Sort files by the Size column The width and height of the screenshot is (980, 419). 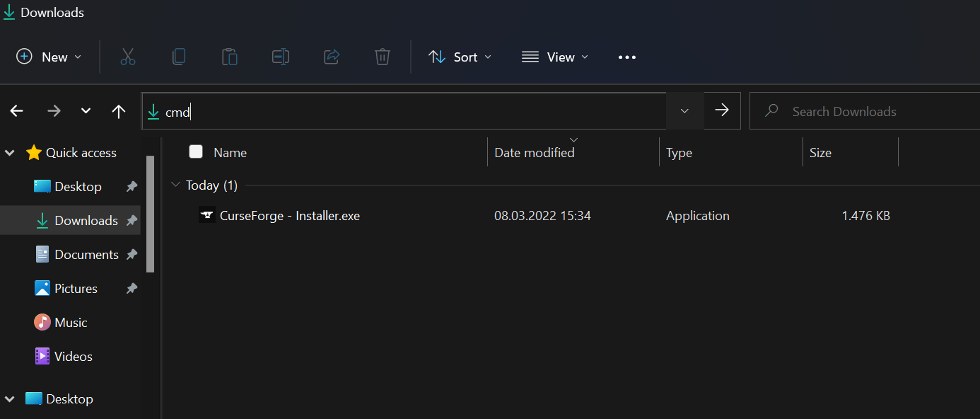[x=820, y=151]
